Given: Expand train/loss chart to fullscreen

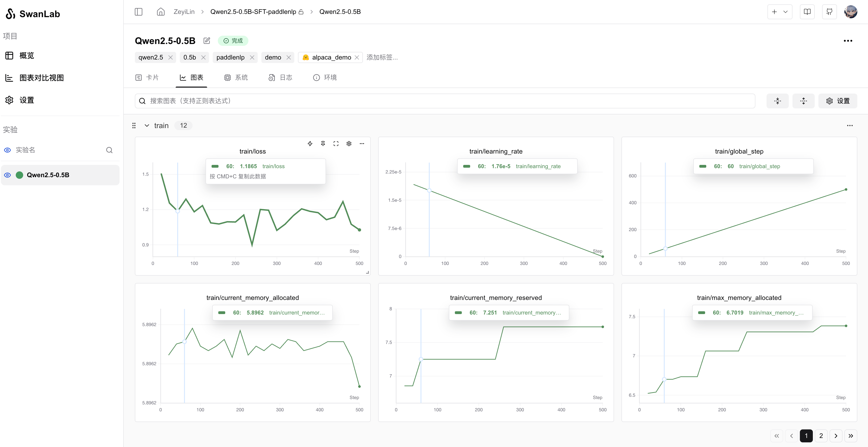Looking at the screenshot, I should tap(336, 144).
